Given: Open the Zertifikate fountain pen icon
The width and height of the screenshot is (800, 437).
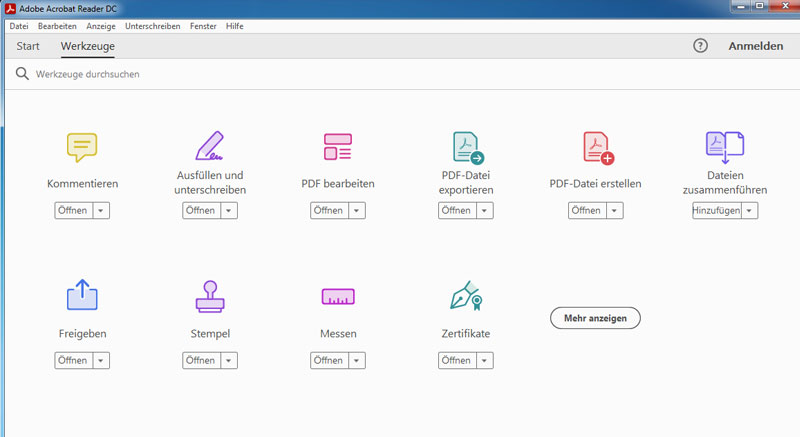Looking at the screenshot, I should pos(466,296).
